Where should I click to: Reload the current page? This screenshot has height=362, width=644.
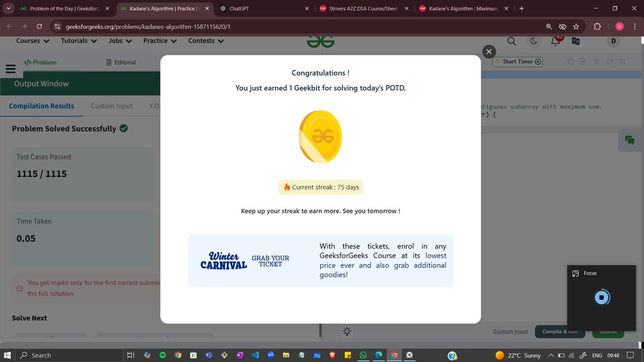39,26
